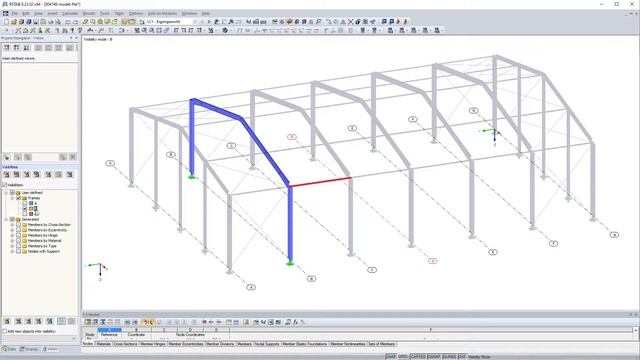
Task: Collapse the Generated tree node
Action: (x=6, y=220)
